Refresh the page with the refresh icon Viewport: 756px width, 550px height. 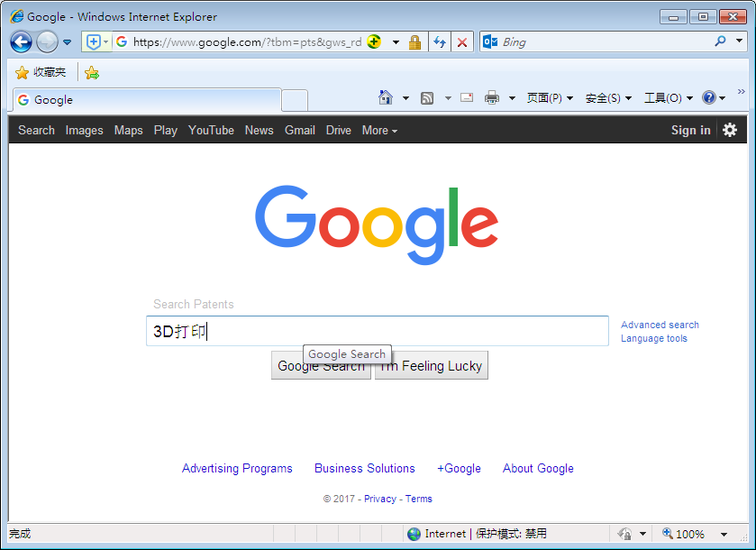coord(439,42)
